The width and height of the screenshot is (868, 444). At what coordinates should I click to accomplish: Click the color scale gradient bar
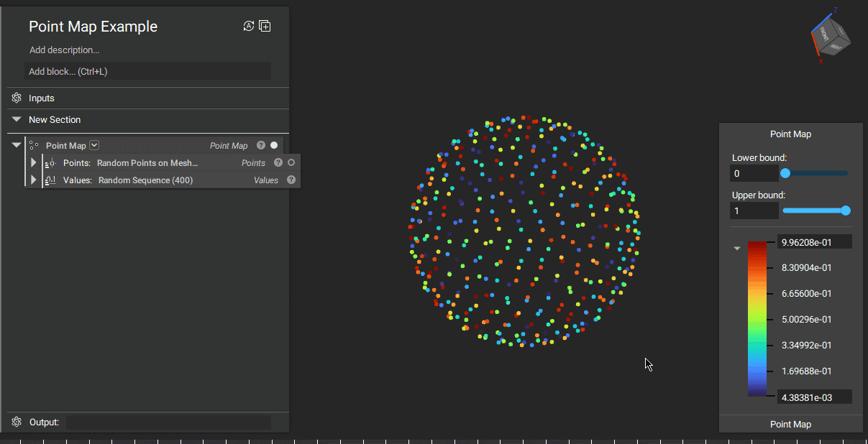757,319
